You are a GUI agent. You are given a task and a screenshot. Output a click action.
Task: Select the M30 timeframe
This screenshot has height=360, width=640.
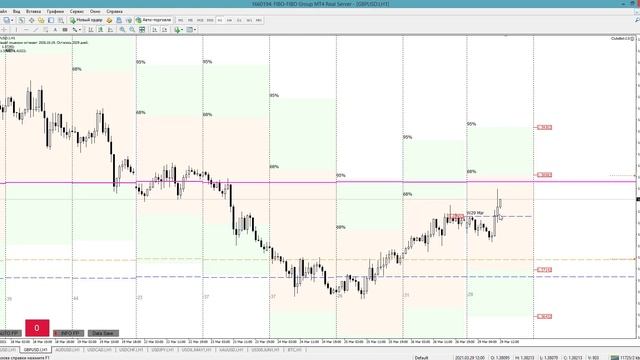click(x=210, y=20)
